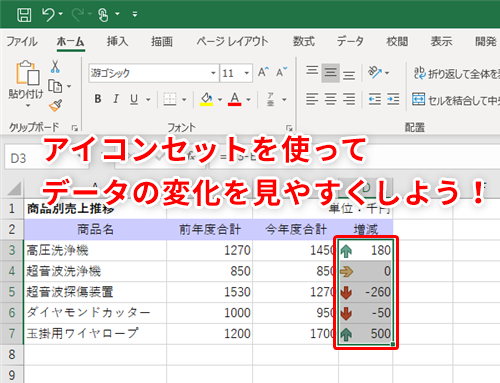Open the ファイル tab
The image size is (500, 383).
pyautogui.click(x=22, y=41)
